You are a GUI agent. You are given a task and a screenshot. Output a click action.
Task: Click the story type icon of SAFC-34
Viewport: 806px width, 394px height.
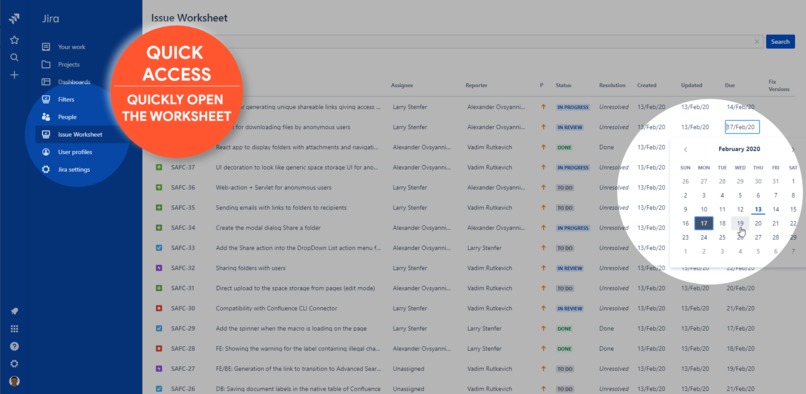coord(159,228)
